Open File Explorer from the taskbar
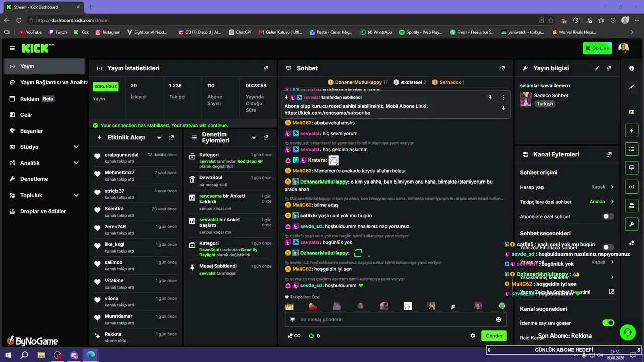644x362 pixels. 41,355
